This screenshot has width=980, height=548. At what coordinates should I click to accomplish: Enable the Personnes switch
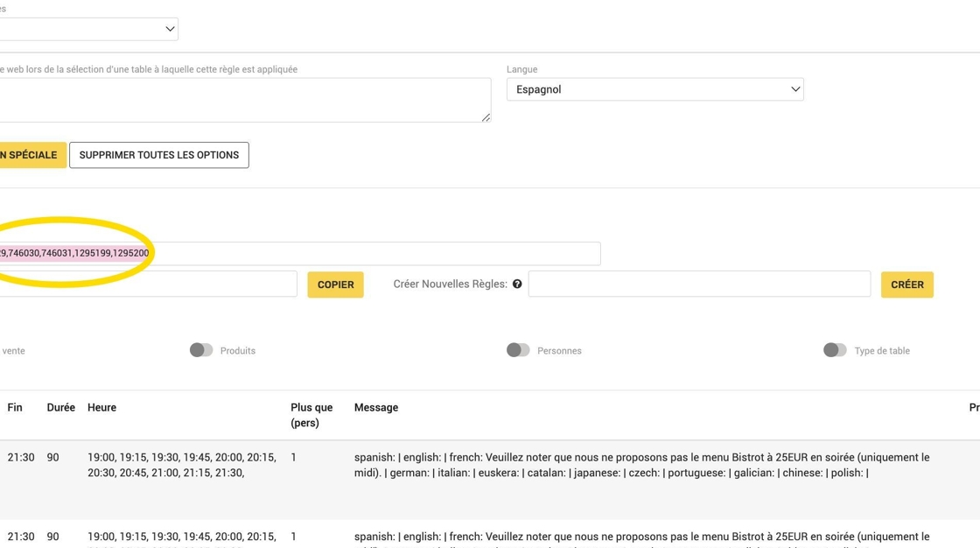click(x=518, y=350)
